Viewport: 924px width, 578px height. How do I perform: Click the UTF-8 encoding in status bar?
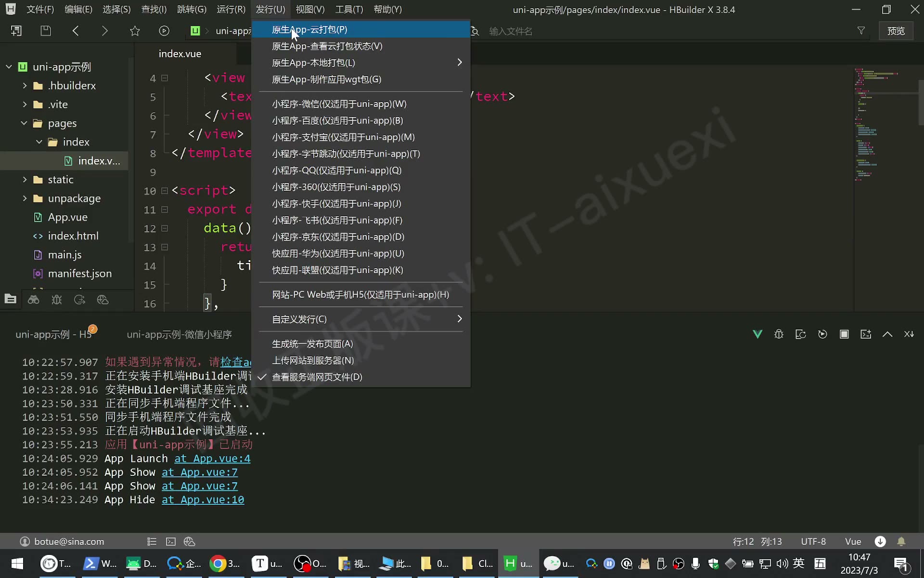point(813,541)
